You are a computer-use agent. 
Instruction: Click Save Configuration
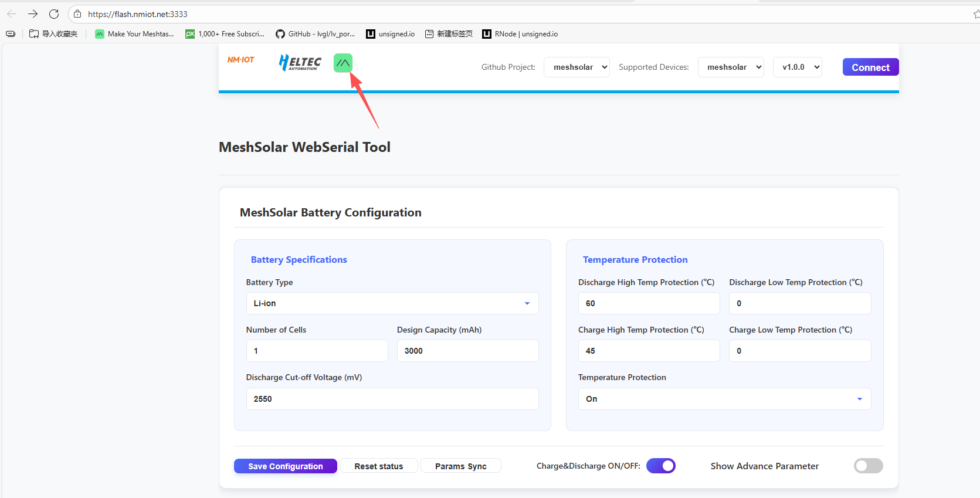pos(285,466)
